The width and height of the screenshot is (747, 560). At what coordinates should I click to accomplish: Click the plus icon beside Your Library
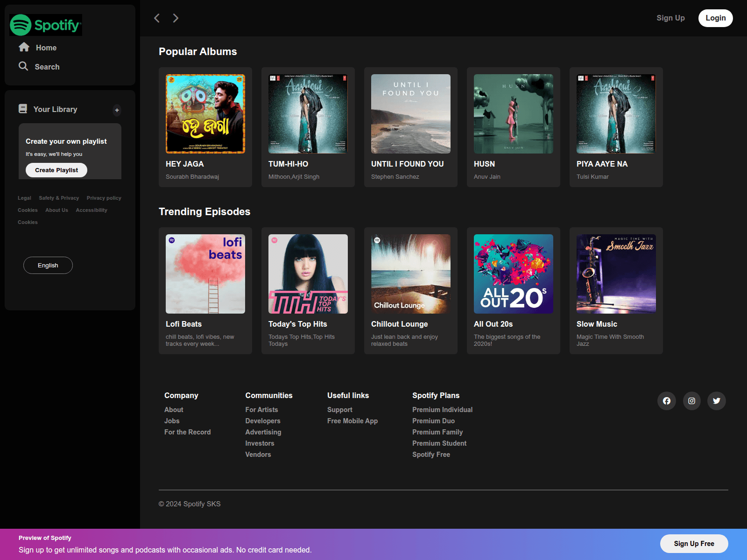(x=117, y=110)
